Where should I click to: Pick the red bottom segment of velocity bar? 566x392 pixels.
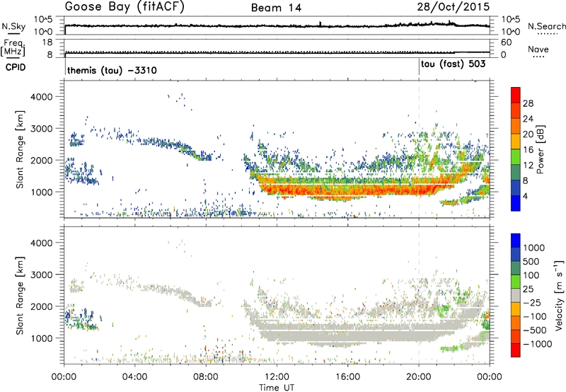tap(516, 350)
